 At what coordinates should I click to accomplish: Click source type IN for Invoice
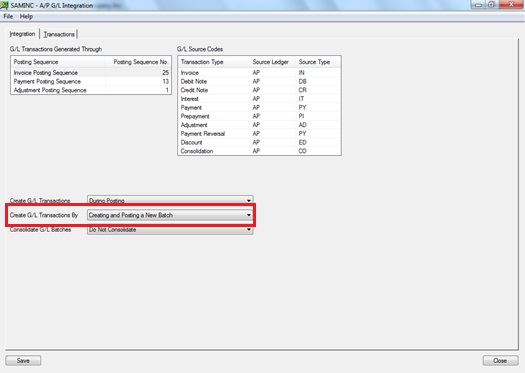pyautogui.click(x=301, y=73)
